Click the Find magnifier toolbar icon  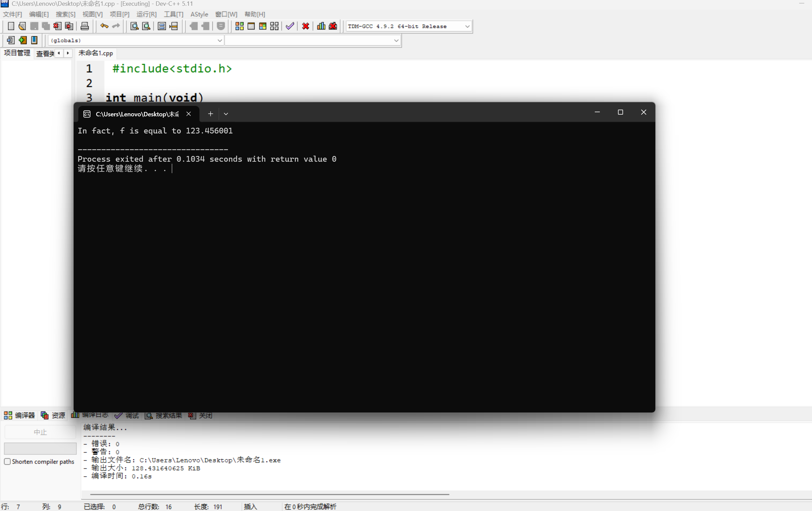pos(134,26)
